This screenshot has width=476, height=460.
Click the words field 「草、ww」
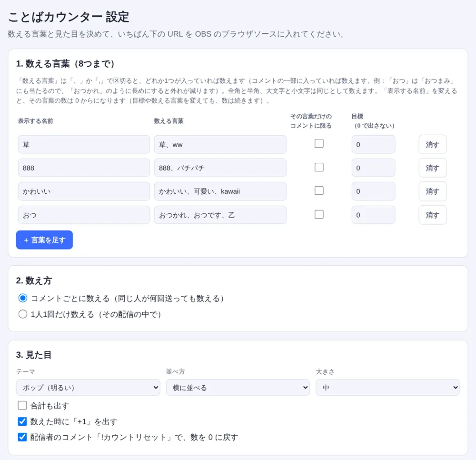pos(220,145)
